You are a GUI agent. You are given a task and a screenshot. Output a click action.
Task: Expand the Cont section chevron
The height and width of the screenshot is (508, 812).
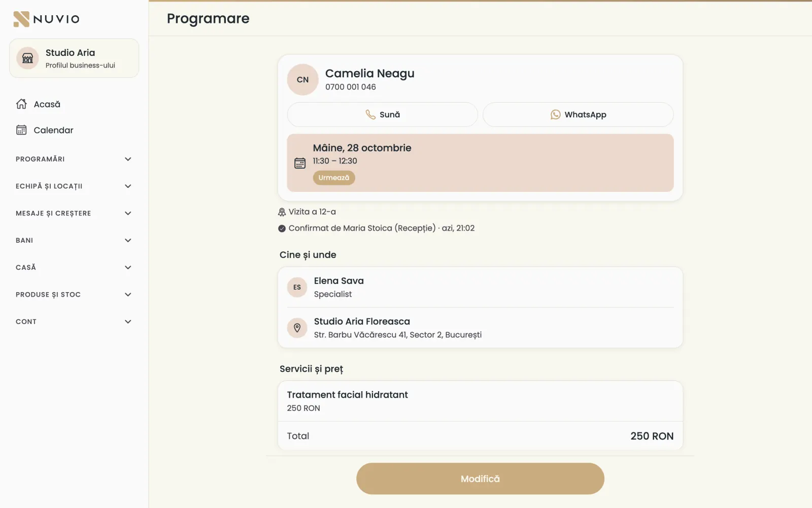click(128, 322)
